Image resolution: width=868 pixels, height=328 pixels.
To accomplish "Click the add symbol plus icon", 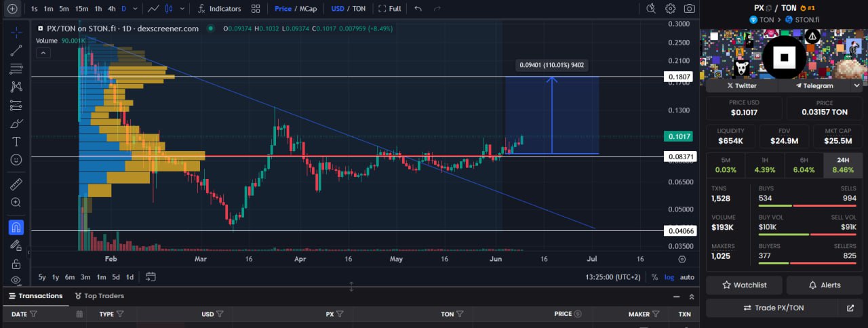I will (x=12, y=9).
